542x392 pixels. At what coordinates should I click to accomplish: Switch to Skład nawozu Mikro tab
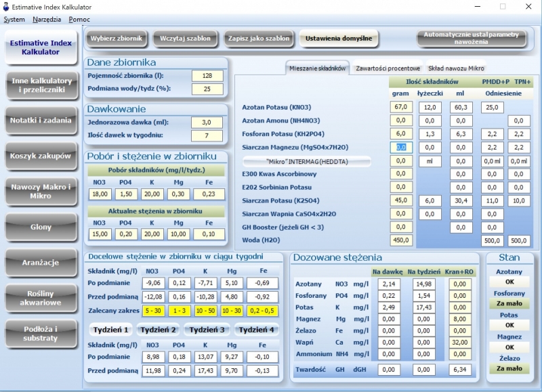[456, 68]
